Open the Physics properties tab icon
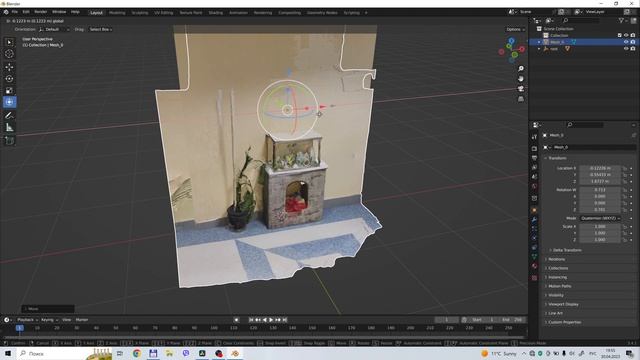This screenshot has width=640, height=360. 534,238
